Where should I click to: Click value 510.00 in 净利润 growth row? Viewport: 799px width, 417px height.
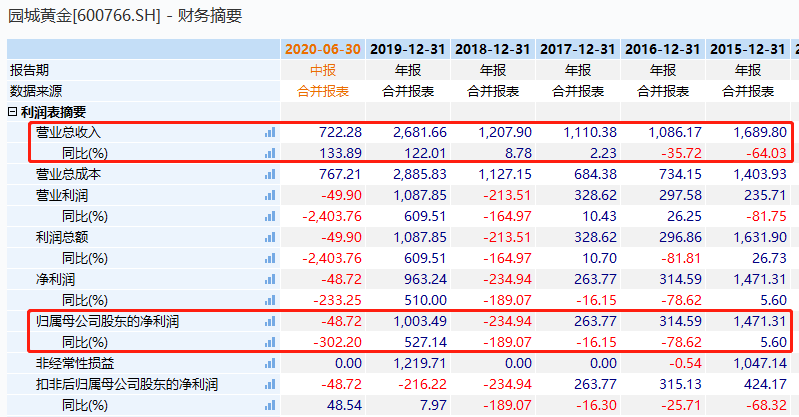(425, 300)
